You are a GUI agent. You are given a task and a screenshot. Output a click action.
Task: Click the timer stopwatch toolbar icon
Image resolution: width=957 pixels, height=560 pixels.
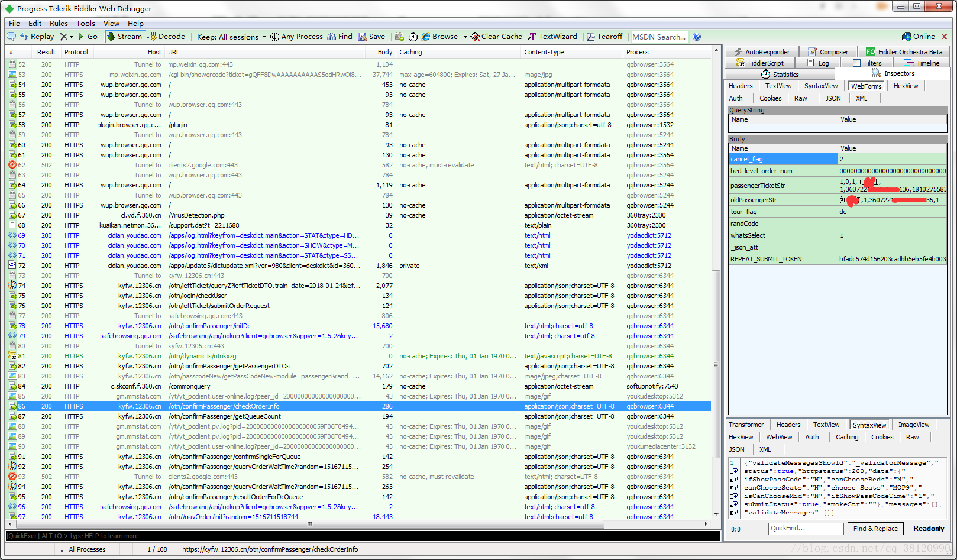pos(413,37)
